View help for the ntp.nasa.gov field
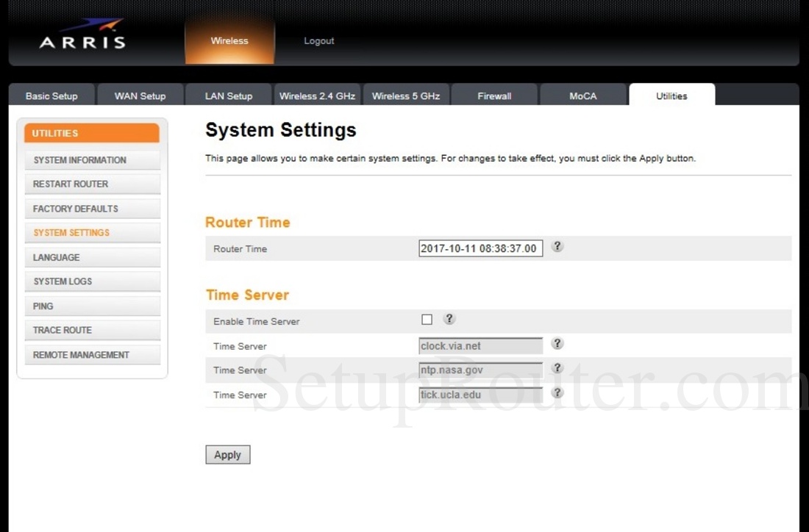Screen dimensions: 809x532 (x=557, y=368)
